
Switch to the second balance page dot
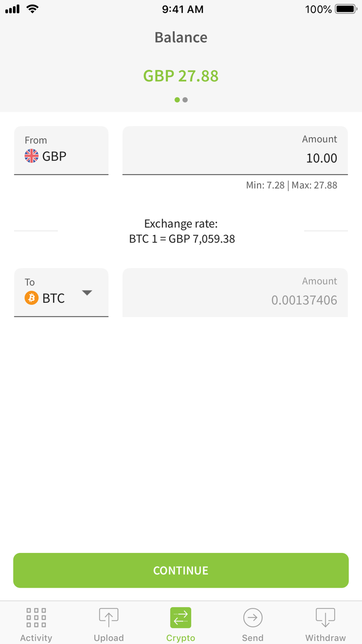[x=185, y=99]
